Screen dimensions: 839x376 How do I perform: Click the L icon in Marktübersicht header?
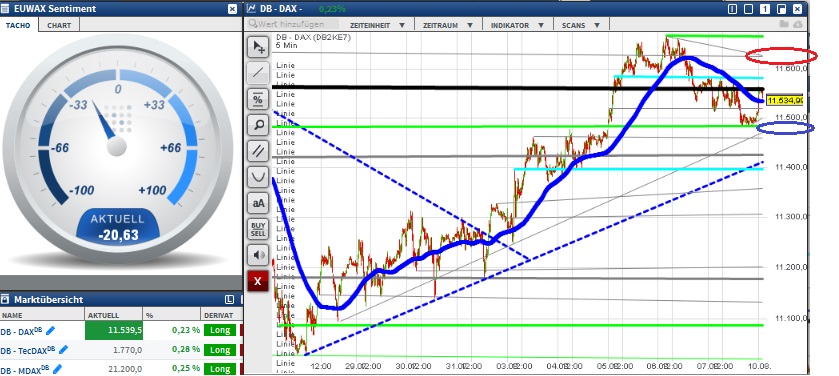coord(230,300)
